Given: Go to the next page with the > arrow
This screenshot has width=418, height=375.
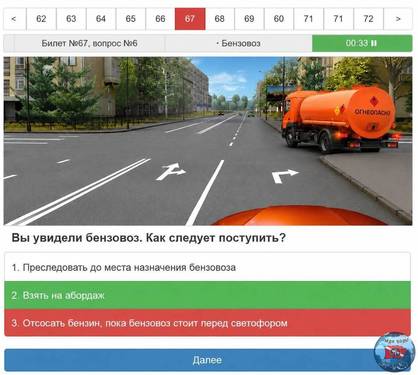Looking at the screenshot, I should (398, 19).
